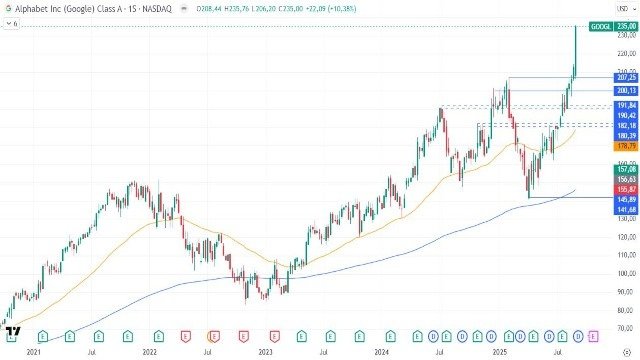Click the TradingView logo
Screen dimensions: 640x360
tap(13, 331)
